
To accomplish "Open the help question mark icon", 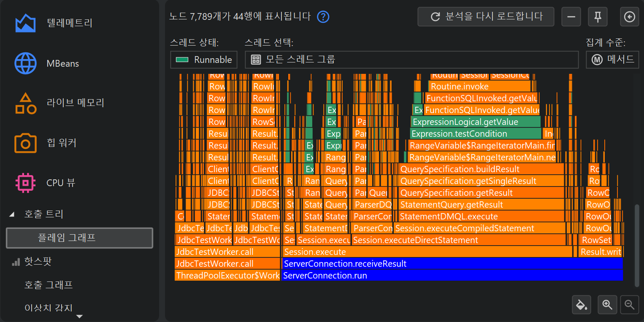I will pos(323,17).
